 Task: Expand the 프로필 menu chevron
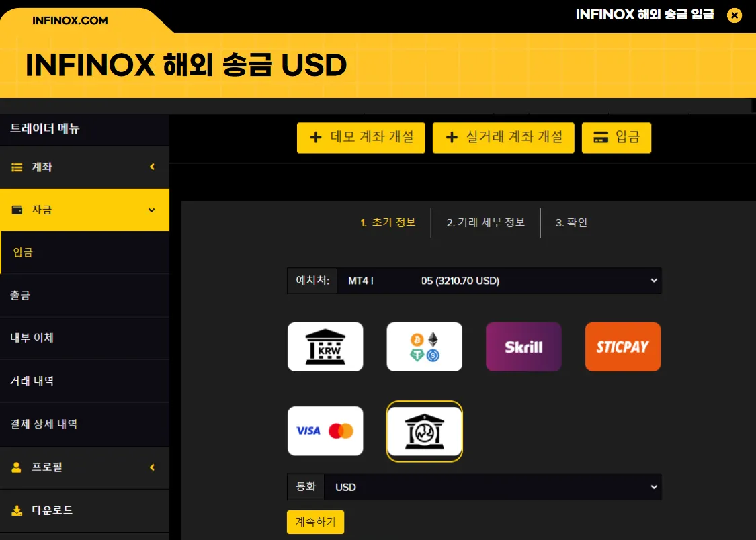click(152, 467)
